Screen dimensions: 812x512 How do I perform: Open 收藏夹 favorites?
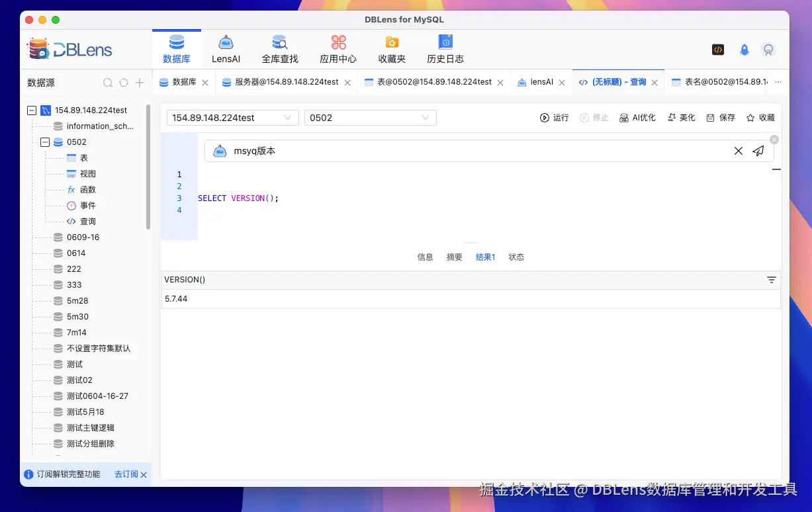tap(392, 50)
